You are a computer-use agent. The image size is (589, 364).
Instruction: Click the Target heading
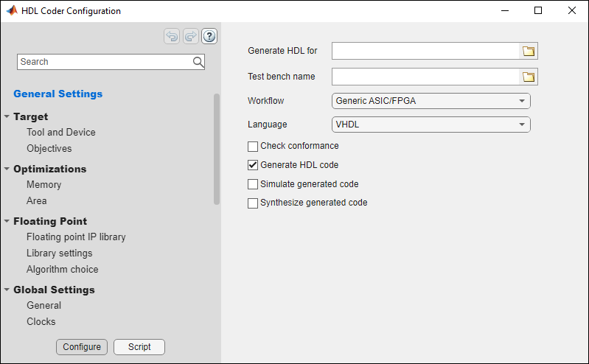(31, 117)
